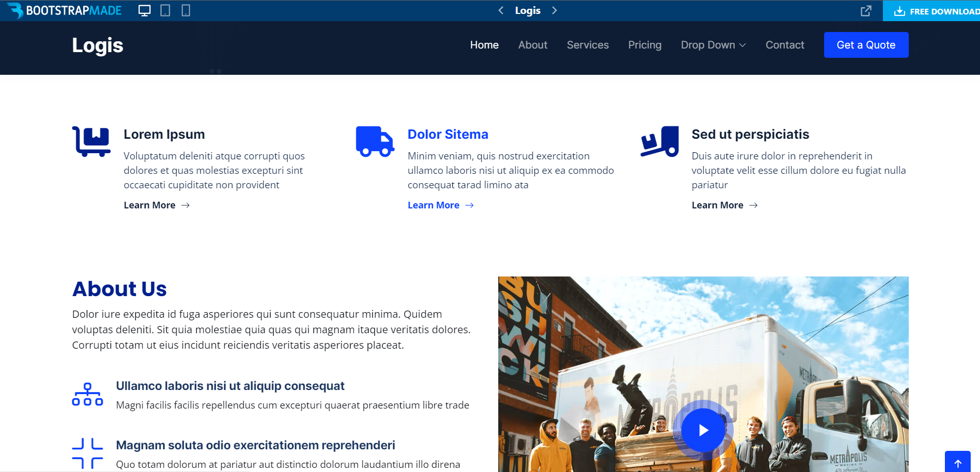
Task: Click the org chart icon beside Ullamco laboris
Action: 87,394
